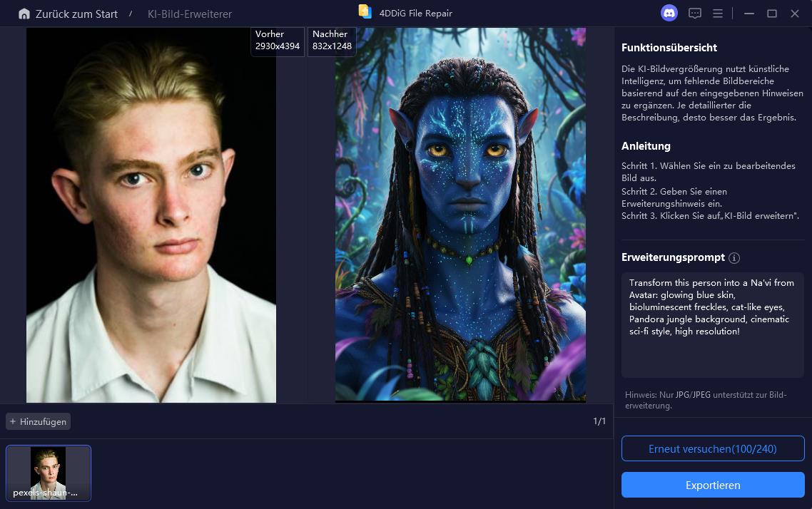Click the 4DDiG File Repair logo icon
Screen dimensions: 812x509
(365, 12)
